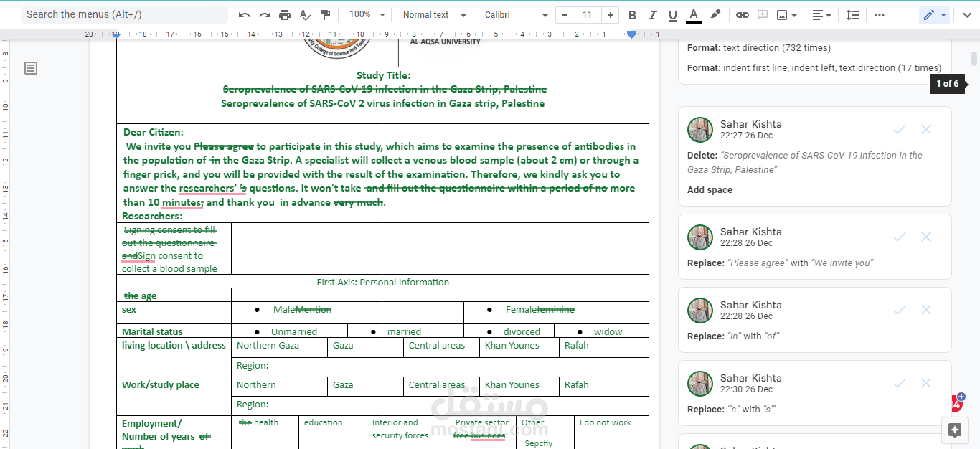Open the highlight color marker tool

pos(715,15)
